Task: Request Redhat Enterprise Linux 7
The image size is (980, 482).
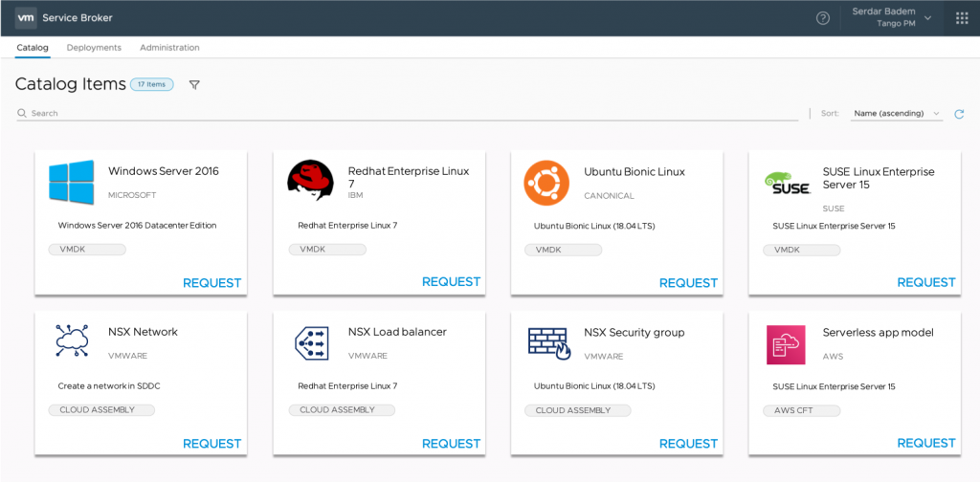Action: (x=452, y=282)
